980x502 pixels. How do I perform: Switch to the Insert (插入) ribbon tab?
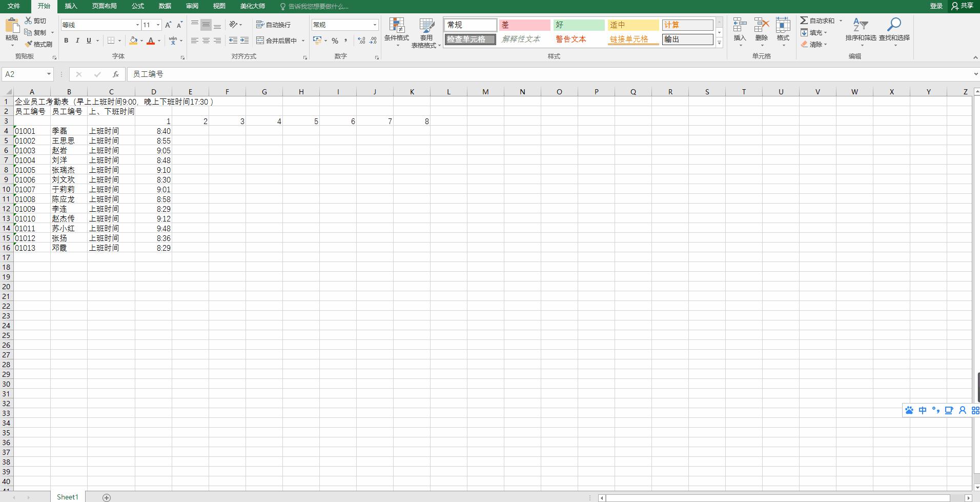71,6
